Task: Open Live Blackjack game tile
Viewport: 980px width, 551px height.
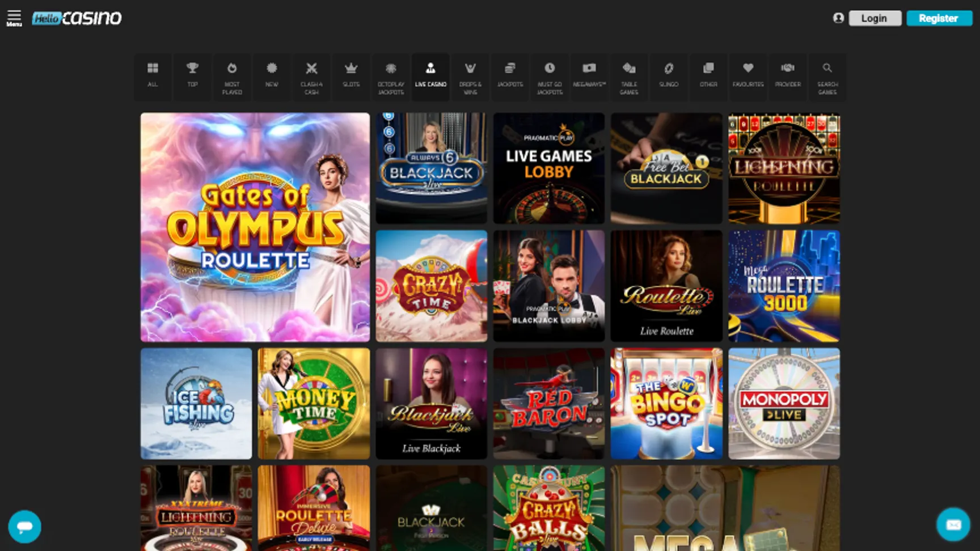Action: (431, 404)
